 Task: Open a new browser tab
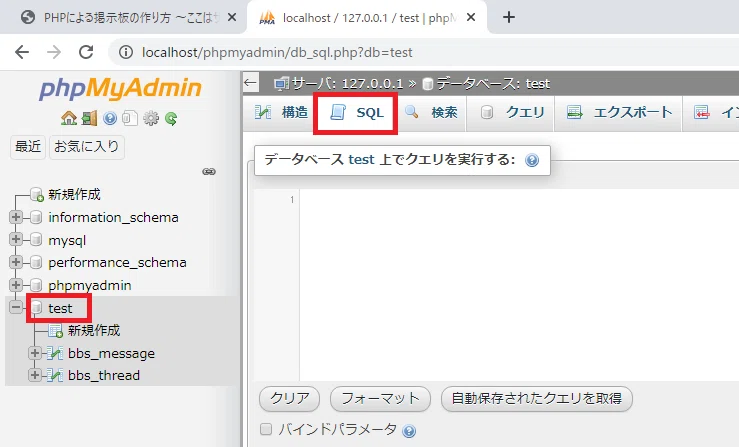tap(509, 17)
